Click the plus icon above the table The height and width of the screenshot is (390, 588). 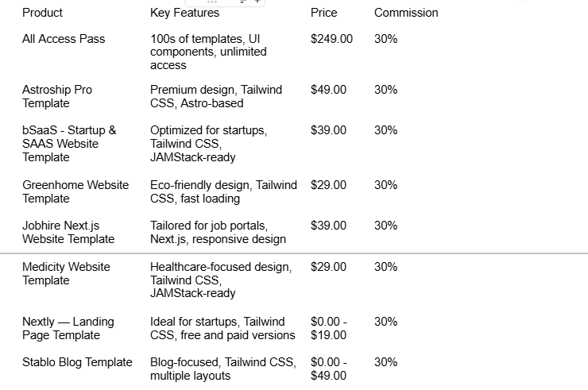point(257,2)
